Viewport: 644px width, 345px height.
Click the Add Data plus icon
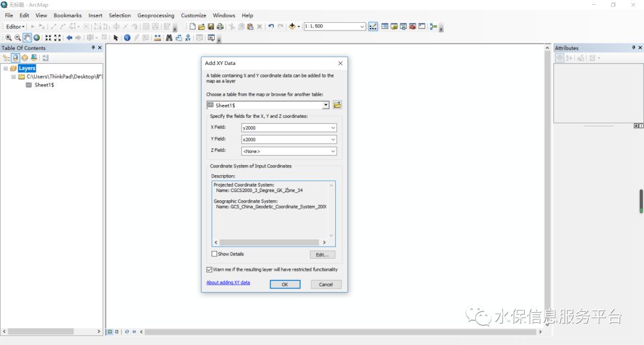(x=292, y=26)
